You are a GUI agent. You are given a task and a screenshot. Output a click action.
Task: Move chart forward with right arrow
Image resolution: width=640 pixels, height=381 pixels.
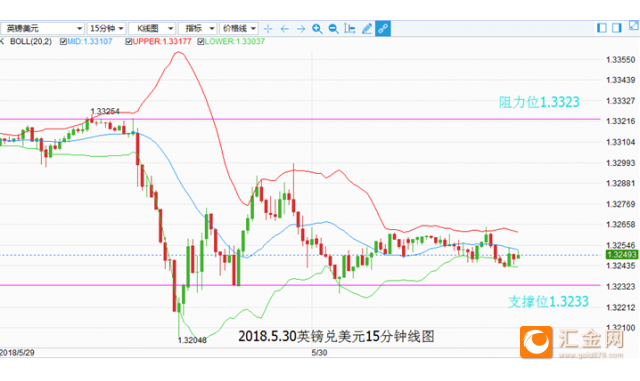point(301,29)
